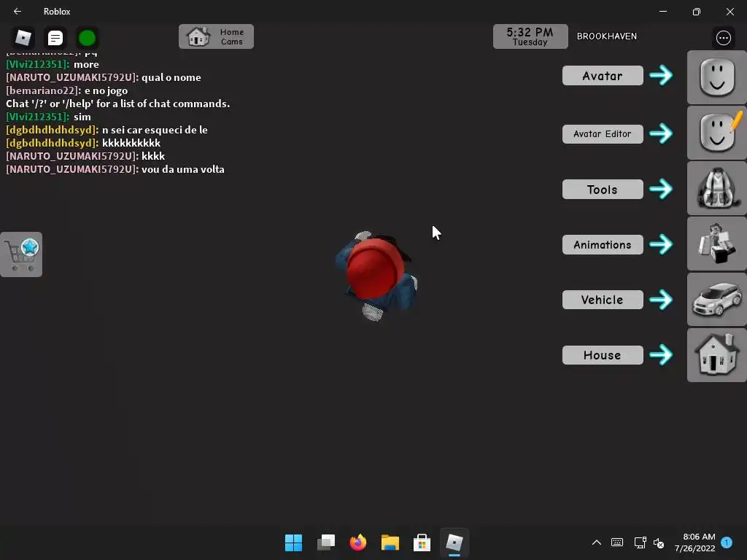The image size is (747, 560).
Task: Click the Avatar Editor label button
Action: point(603,134)
